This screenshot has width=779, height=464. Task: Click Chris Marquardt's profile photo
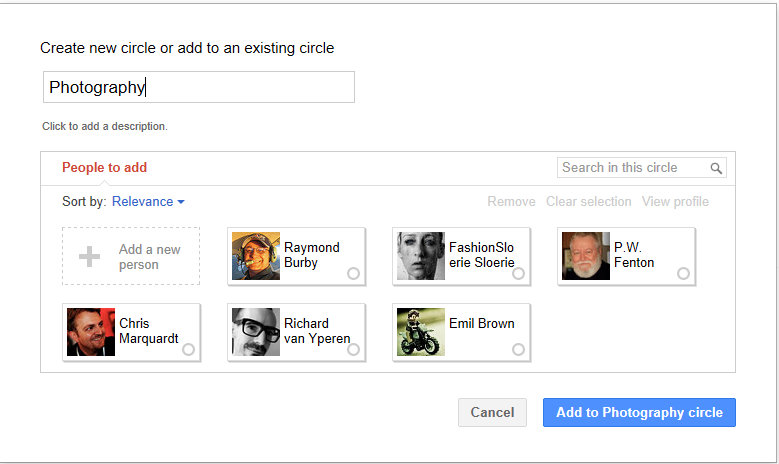91,332
